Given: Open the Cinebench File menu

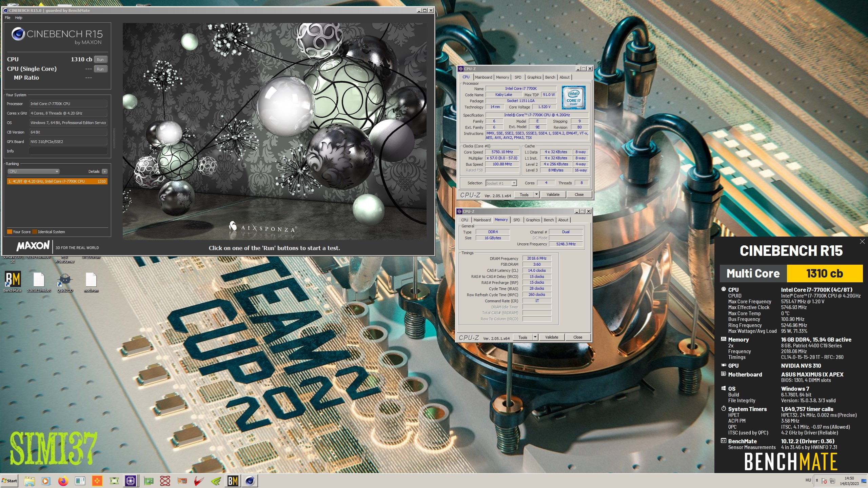Looking at the screenshot, I should coord(7,18).
